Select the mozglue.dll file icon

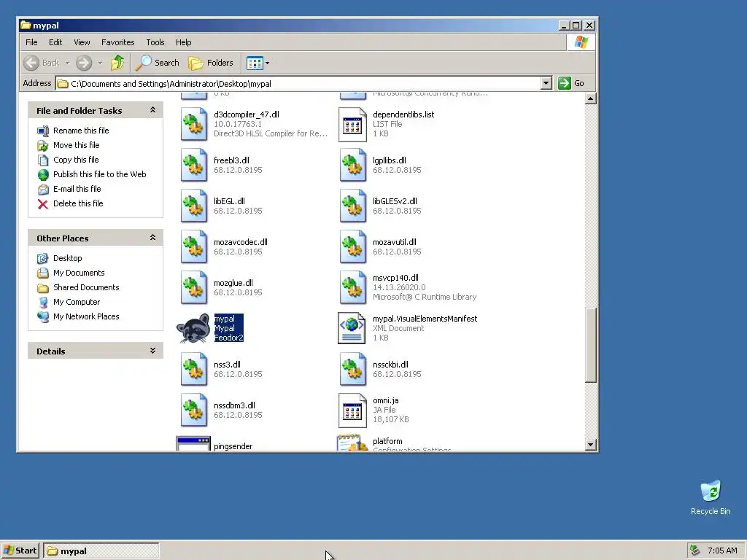(x=194, y=287)
